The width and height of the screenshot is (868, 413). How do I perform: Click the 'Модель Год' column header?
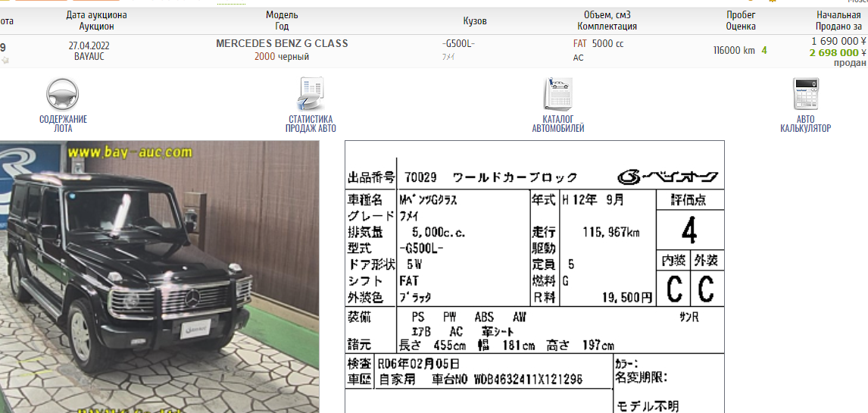(x=282, y=20)
